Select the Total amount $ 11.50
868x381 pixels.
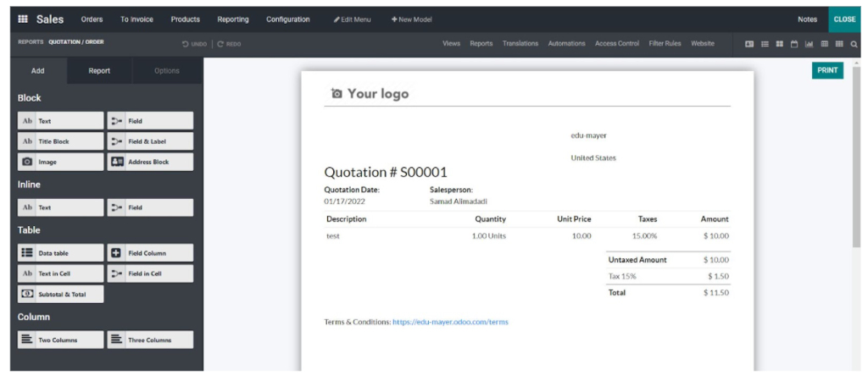[716, 293]
